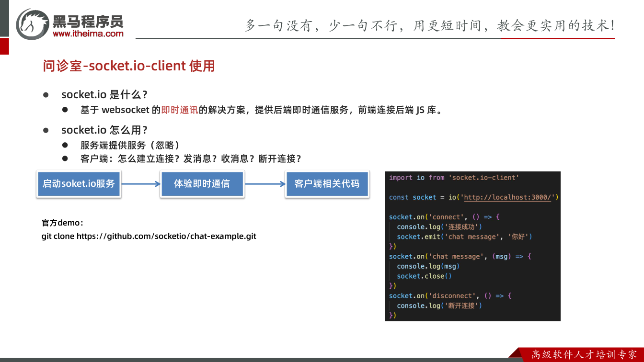Click the sub-bullet starting with 客户端：怎么建立连接
The width and height of the screenshot is (644, 362).
click(191, 159)
